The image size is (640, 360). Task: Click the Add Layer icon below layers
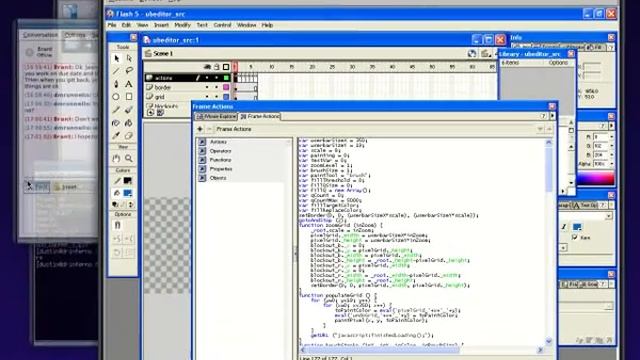pos(151,113)
